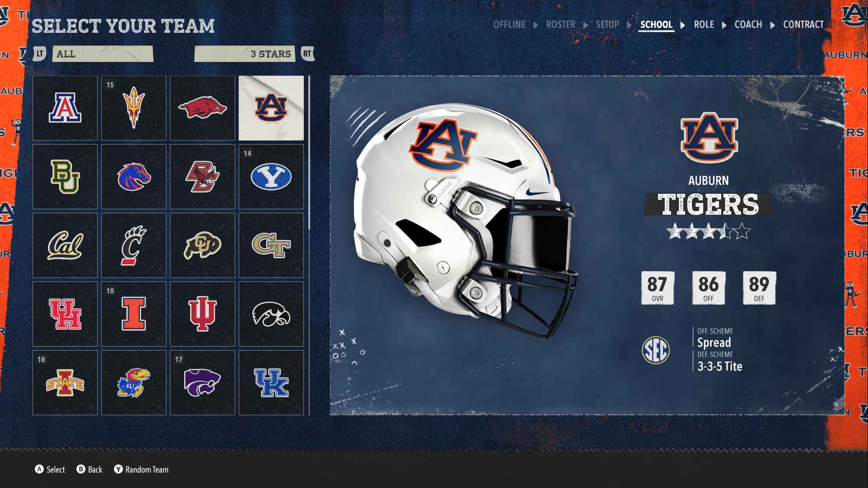The image size is (868, 488).
Task: Change star filter with RT button
Action: 307,54
